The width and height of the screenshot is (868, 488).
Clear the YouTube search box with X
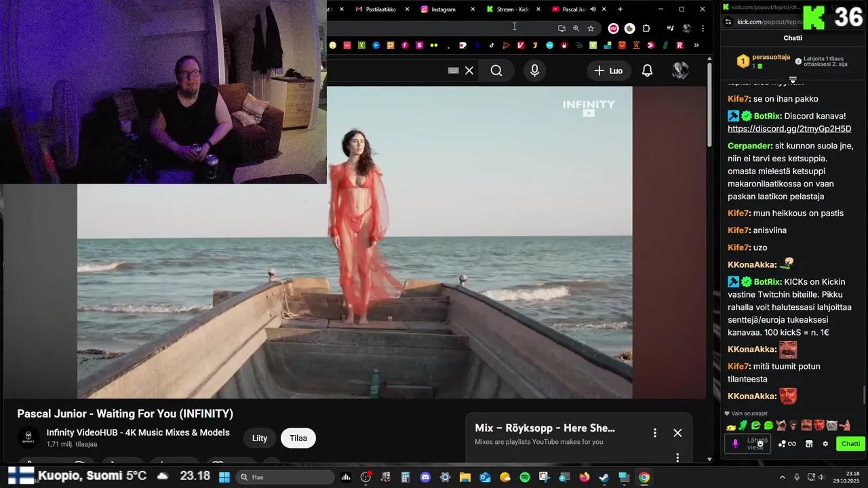(469, 70)
